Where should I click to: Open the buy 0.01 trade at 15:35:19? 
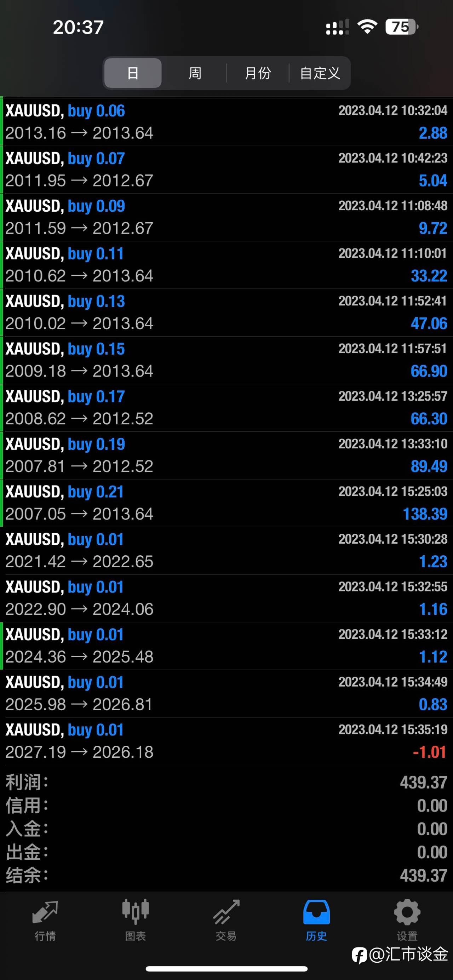click(226, 741)
